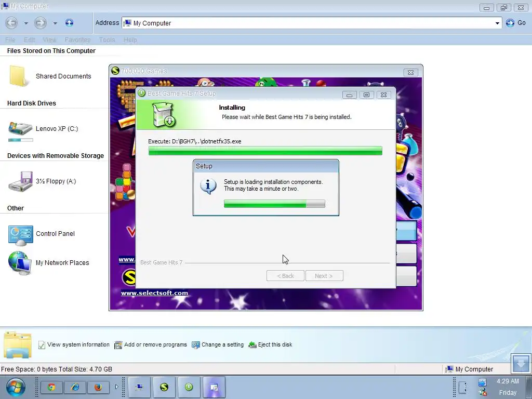Screen dimensions: 532x399
Task: Click Add or remove programs link
Action: point(151,345)
